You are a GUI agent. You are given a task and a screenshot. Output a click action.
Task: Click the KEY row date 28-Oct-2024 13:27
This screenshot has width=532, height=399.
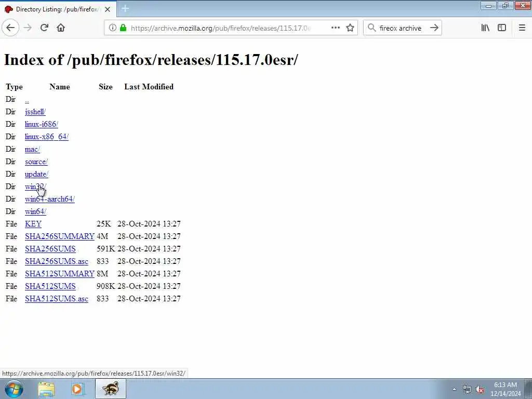(149, 224)
